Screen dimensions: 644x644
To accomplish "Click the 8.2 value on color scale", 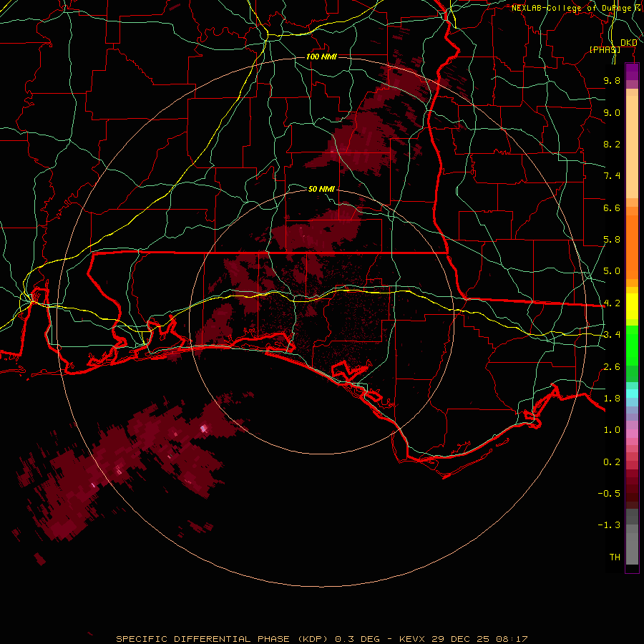I will click(x=612, y=144).
